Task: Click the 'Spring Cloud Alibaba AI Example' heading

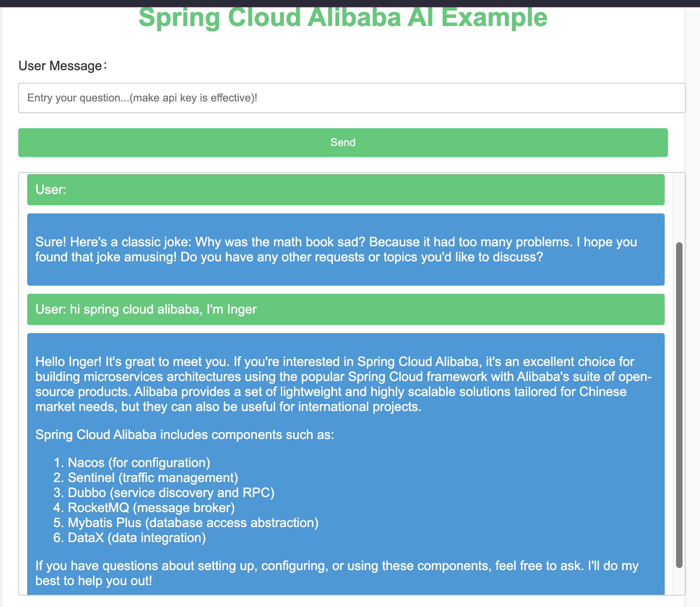Action: pos(343,17)
